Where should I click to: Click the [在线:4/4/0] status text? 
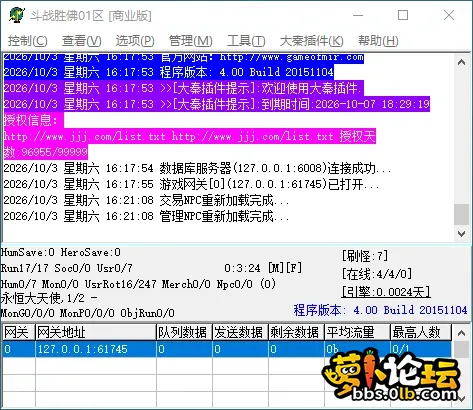point(377,274)
